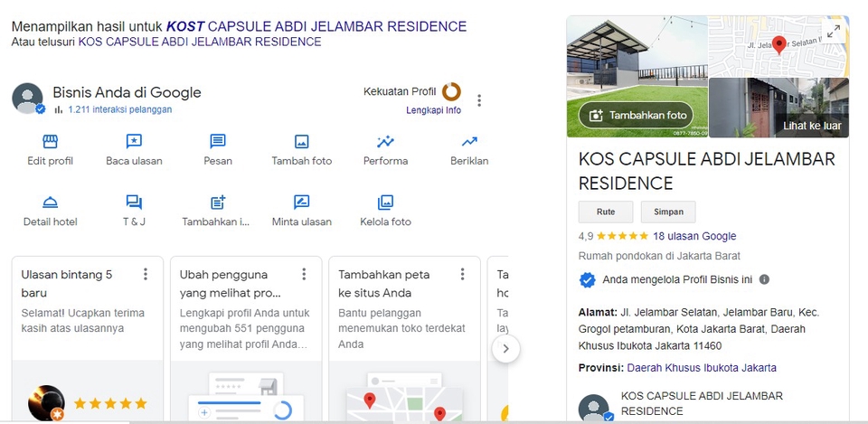Open the Ubah pengguna yang melihat card
This screenshot has height=424, width=868.
(246, 340)
